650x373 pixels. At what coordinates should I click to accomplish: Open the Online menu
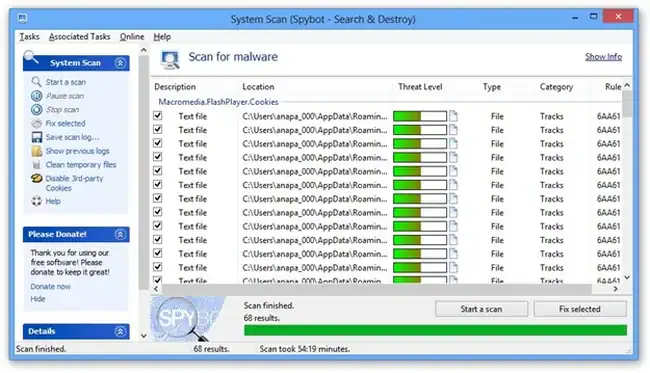click(x=132, y=36)
